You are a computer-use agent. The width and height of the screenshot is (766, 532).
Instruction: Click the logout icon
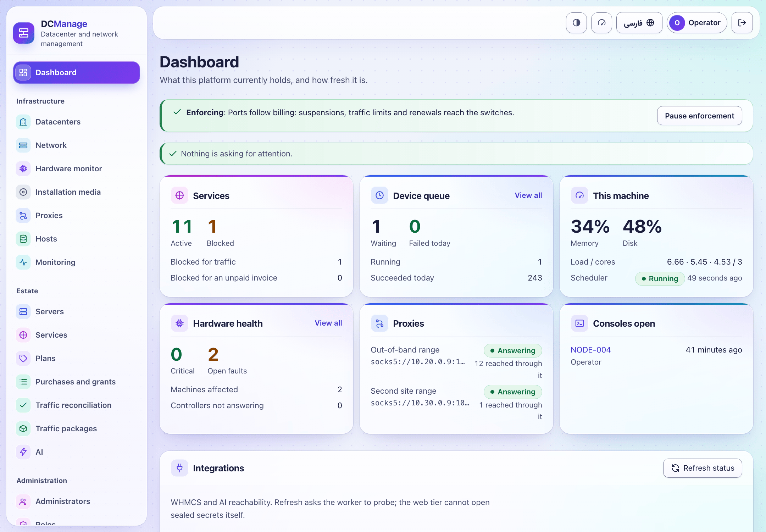(742, 23)
